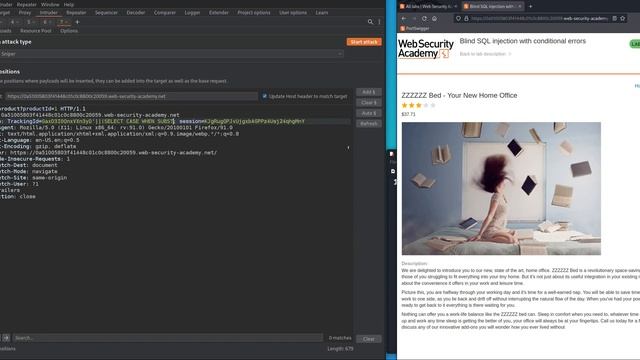Focus the Search field under the request editor
Screen dimensions: 640x360
167,338
